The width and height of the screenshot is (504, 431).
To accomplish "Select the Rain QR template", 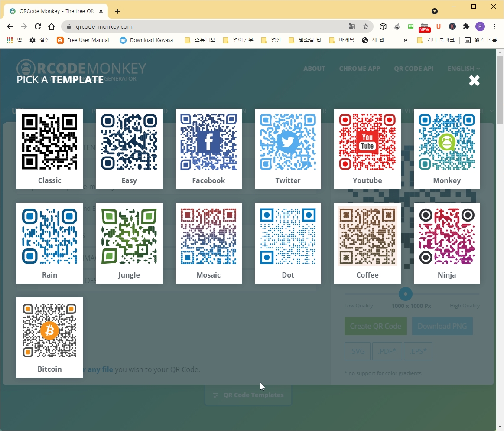I will (x=49, y=243).
